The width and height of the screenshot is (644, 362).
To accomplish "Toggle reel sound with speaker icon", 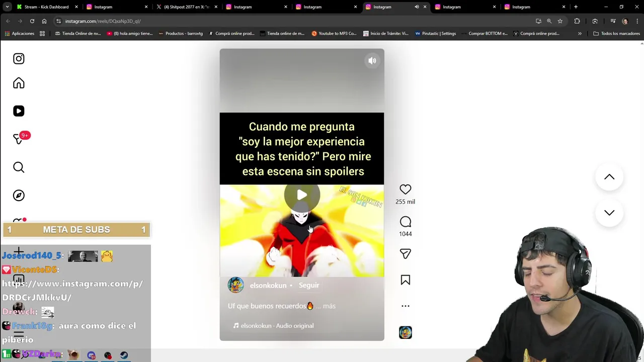I will coord(372,61).
